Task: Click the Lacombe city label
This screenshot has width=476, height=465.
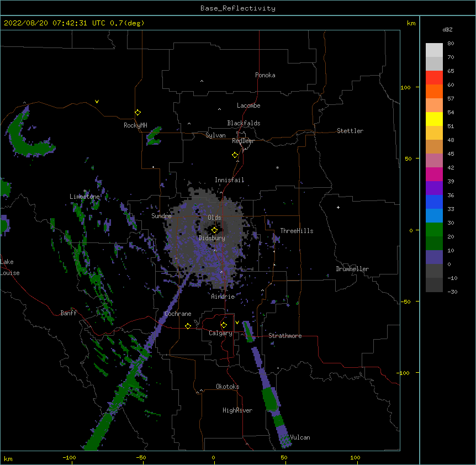Action: 248,105
